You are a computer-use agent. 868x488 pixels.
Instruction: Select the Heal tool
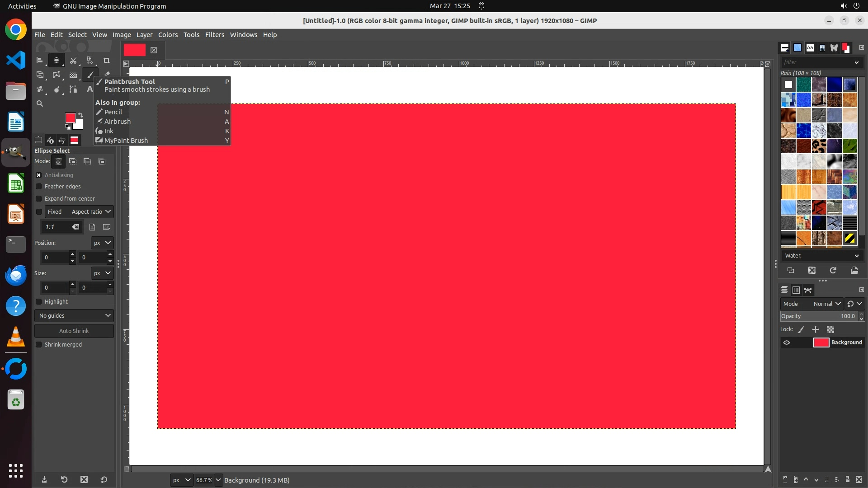coord(40,89)
